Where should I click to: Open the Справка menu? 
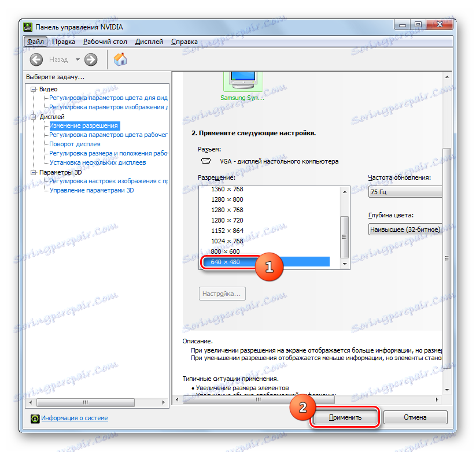coord(185,42)
